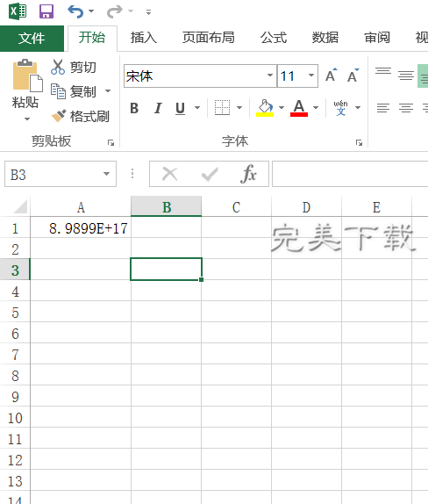Viewport: 428px width, 504px height.
Task: Select row 10 header
Action: point(15,418)
